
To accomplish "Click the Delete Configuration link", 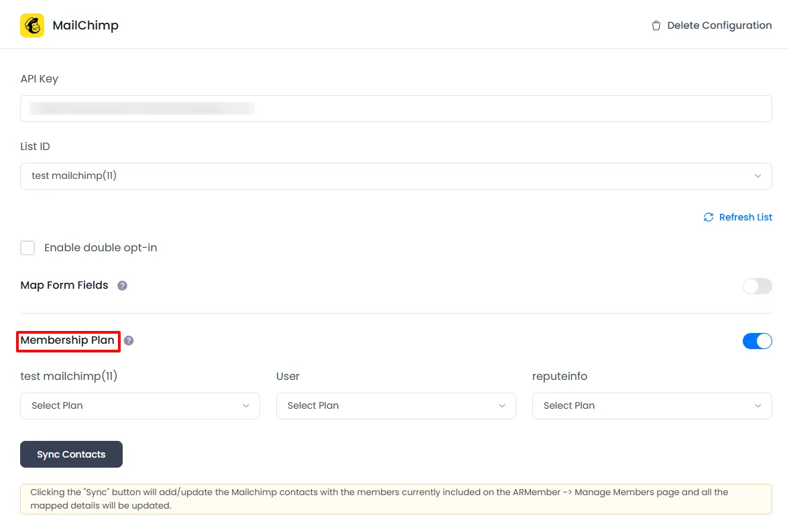I will pyautogui.click(x=719, y=25).
